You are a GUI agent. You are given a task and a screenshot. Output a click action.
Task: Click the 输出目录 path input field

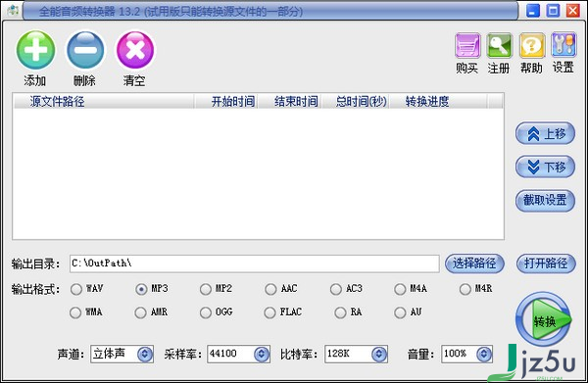tap(254, 263)
